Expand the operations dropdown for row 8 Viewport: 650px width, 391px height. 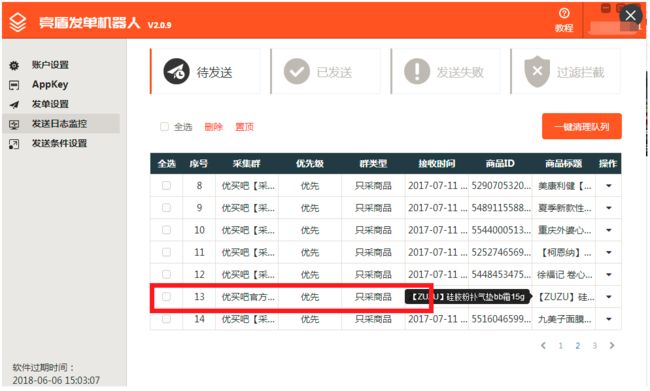609,186
